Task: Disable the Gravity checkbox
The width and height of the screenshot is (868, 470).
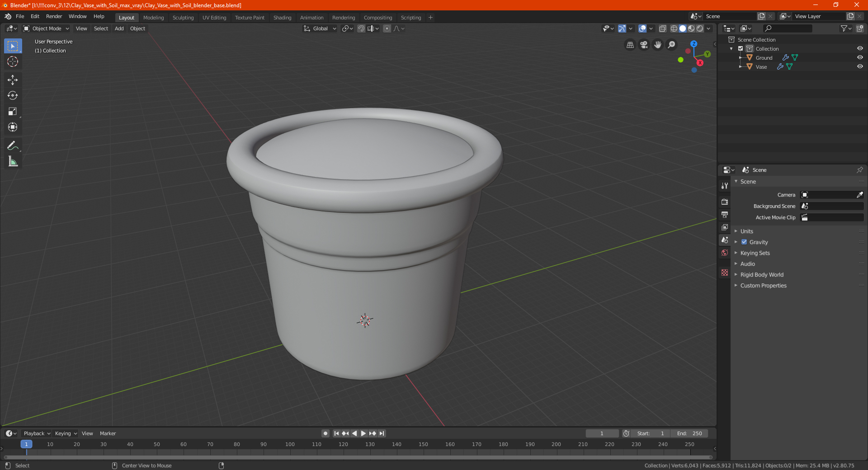Action: (744, 242)
